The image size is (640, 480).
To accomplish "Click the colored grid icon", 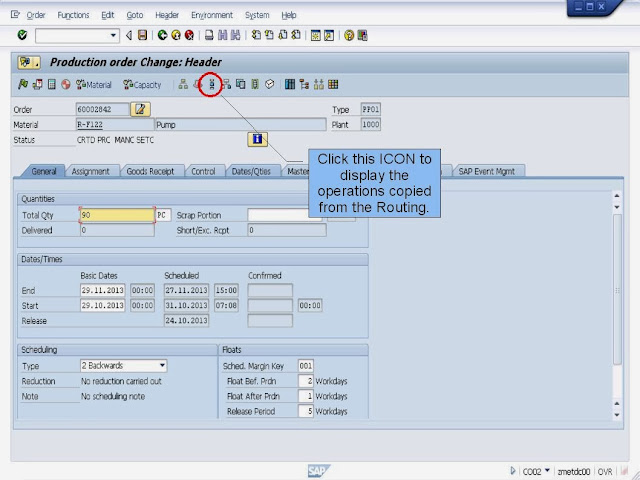I will point(333,84).
